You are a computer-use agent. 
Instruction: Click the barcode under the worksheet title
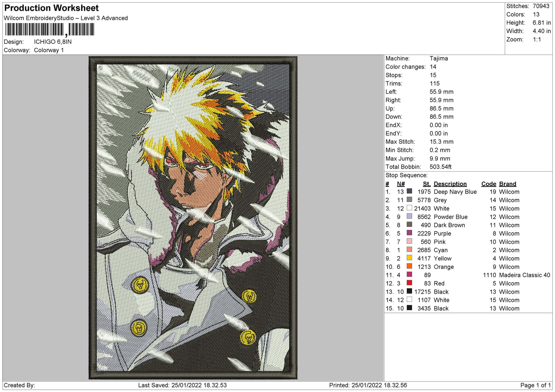(x=49, y=30)
